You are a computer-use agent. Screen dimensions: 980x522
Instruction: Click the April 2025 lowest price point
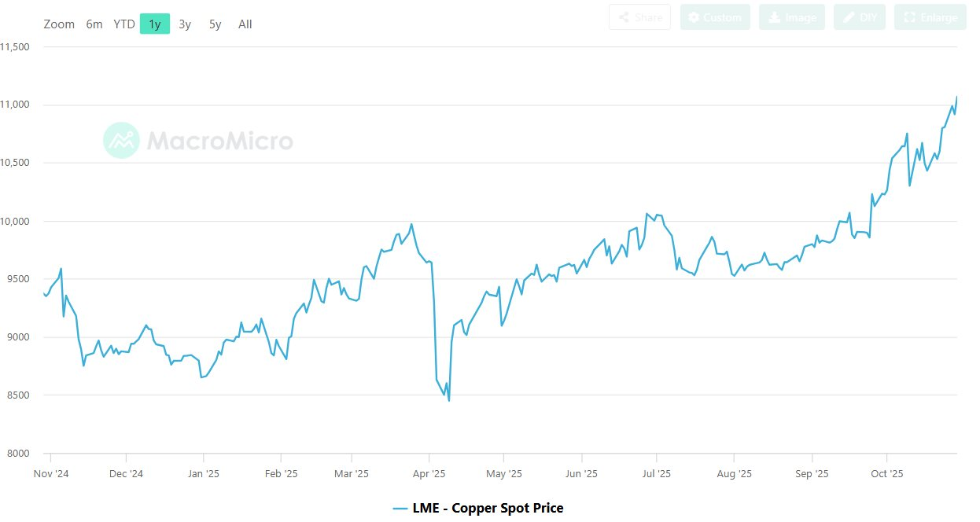pyautogui.click(x=449, y=401)
